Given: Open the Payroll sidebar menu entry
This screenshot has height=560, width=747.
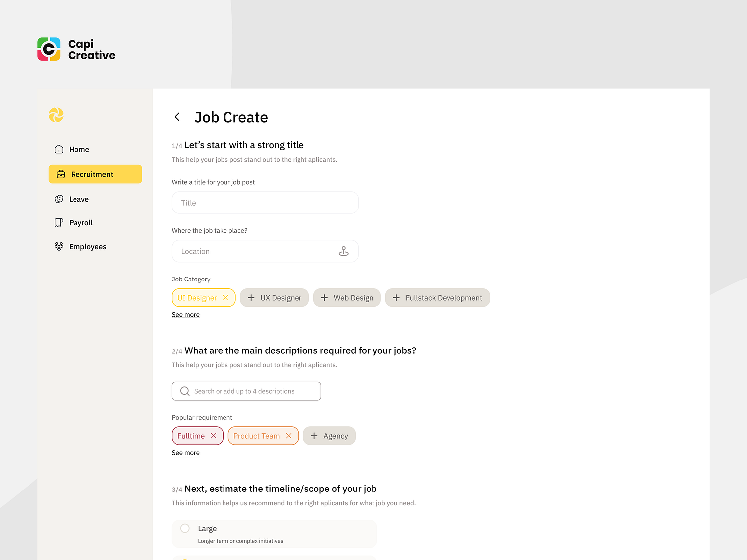Looking at the screenshot, I should 80,222.
